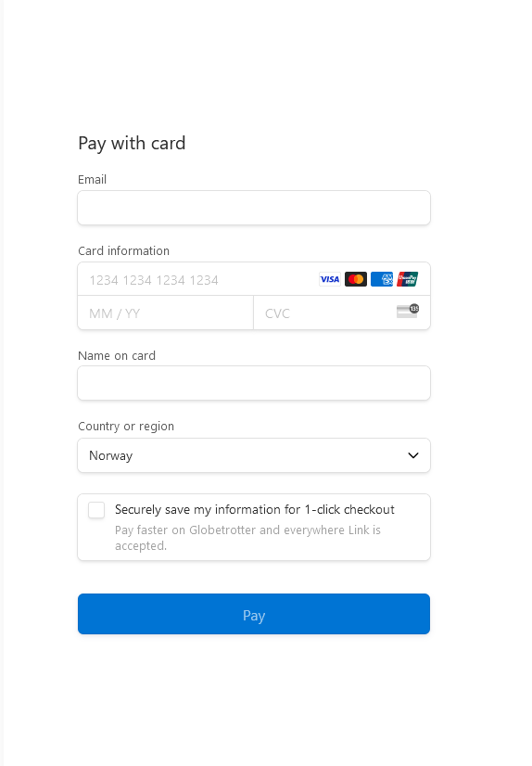Focus the Email input field
The image size is (532, 766).
click(254, 208)
